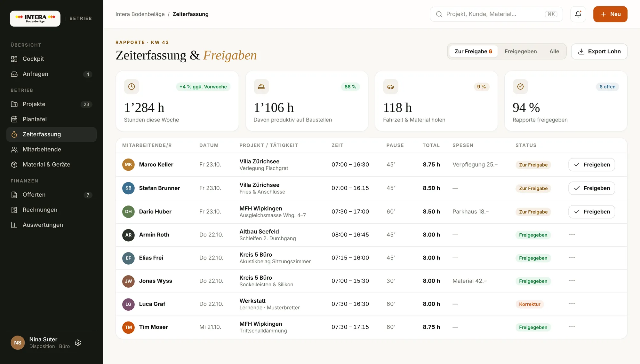Viewport: 640px width, 364px height.
Task: Focus the Projekt, Kunde, Material search field
Action: pyautogui.click(x=496, y=14)
